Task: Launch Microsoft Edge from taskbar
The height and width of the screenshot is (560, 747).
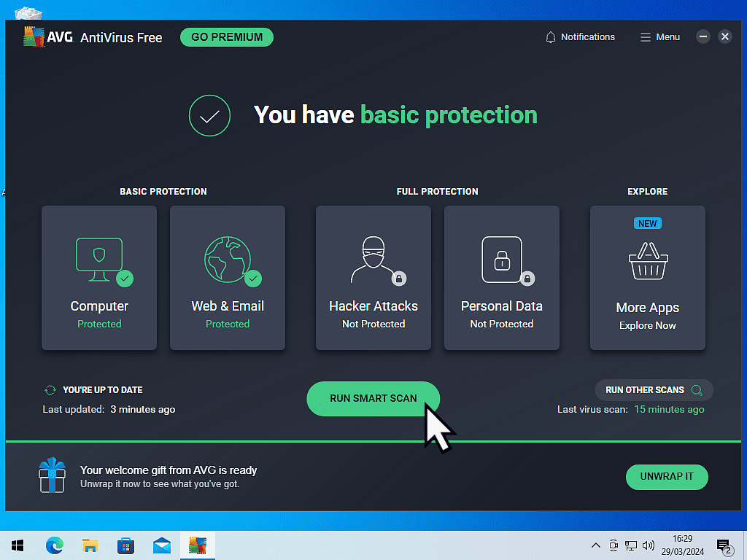Action: tap(54, 545)
